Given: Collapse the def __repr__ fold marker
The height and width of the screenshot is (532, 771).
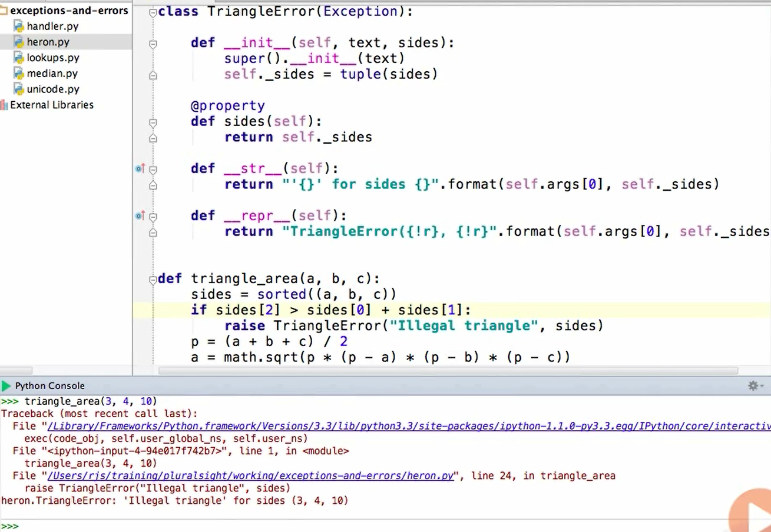Looking at the screenshot, I should click(153, 217).
